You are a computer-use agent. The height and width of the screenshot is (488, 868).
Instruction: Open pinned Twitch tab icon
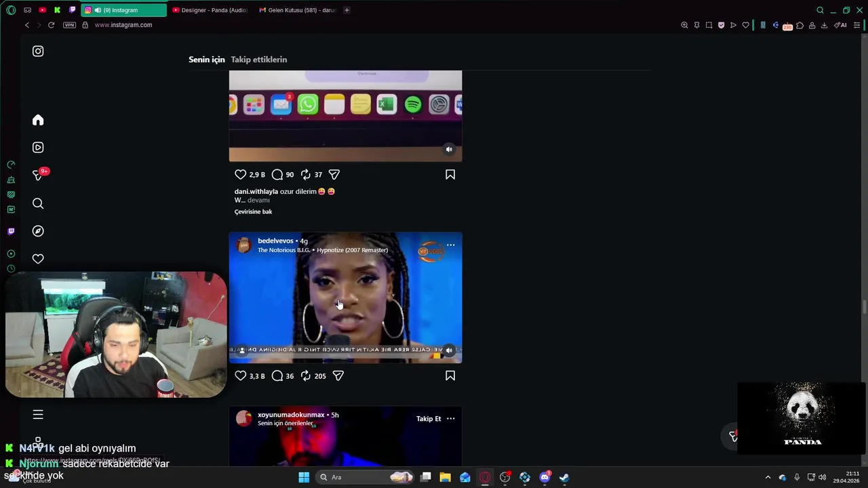coord(72,10)
